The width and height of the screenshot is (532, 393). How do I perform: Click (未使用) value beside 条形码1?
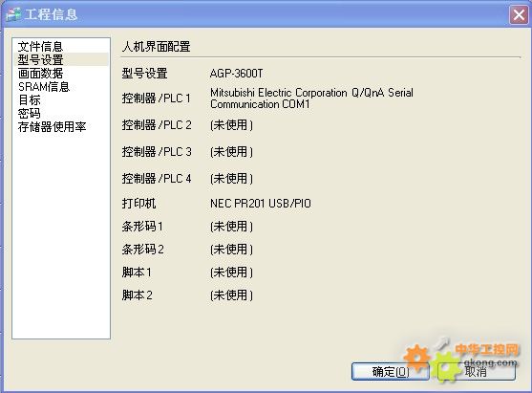(231, 227)
